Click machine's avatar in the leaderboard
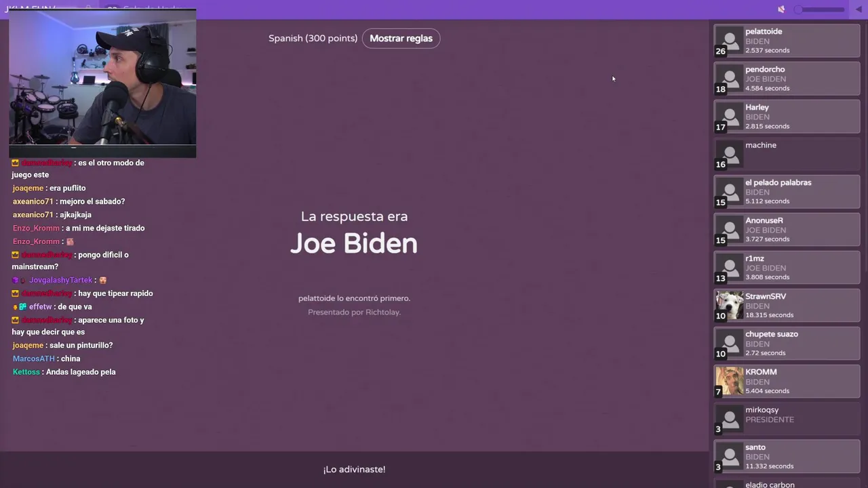The image size is (868, 488). [730, 154]
